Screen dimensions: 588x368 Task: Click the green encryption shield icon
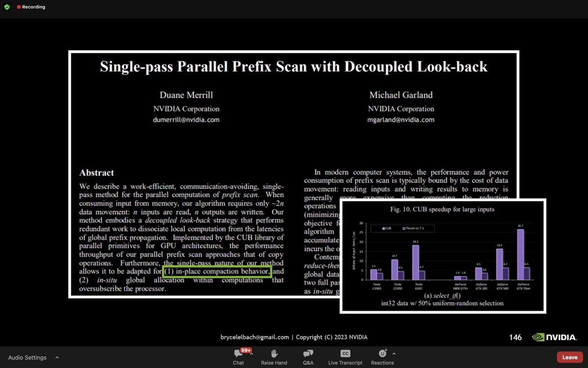[x=6, y=7]
